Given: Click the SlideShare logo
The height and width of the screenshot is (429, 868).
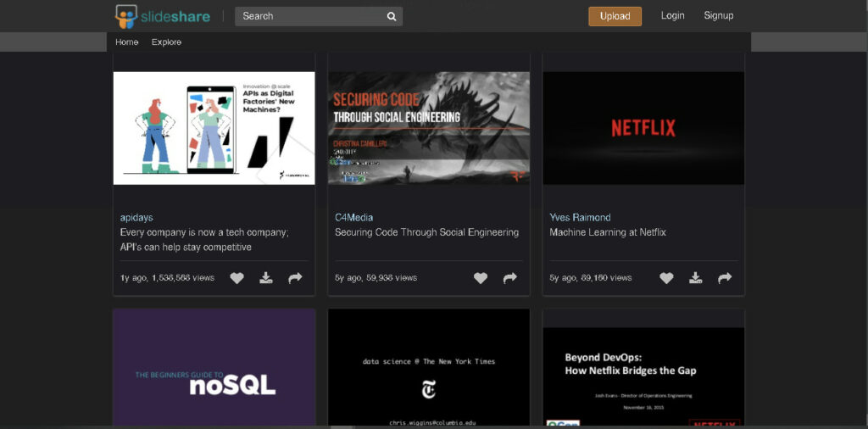Looking at the screenshot, I should click(x=162, y=16).
